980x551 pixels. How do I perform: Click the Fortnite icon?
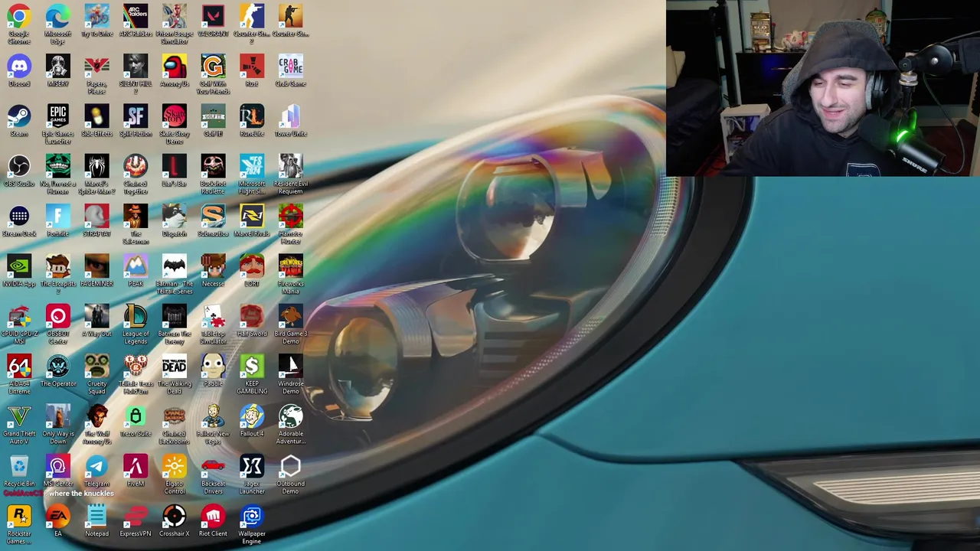(58, 217)
